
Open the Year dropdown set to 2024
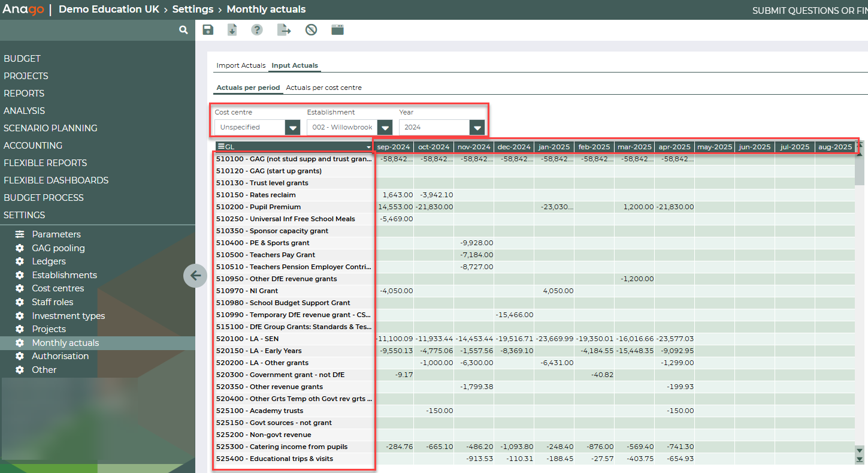point(477,127)
